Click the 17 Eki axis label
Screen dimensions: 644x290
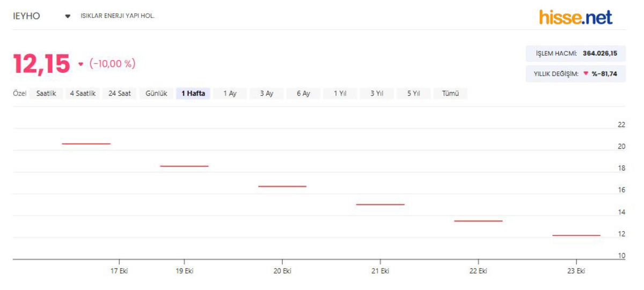119,271
